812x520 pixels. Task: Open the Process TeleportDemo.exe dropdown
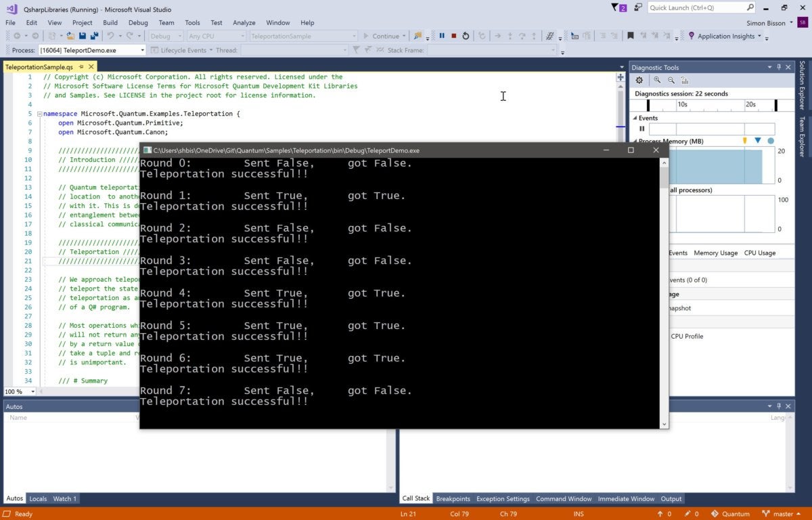pyautogui.click(x=142, y=50)
